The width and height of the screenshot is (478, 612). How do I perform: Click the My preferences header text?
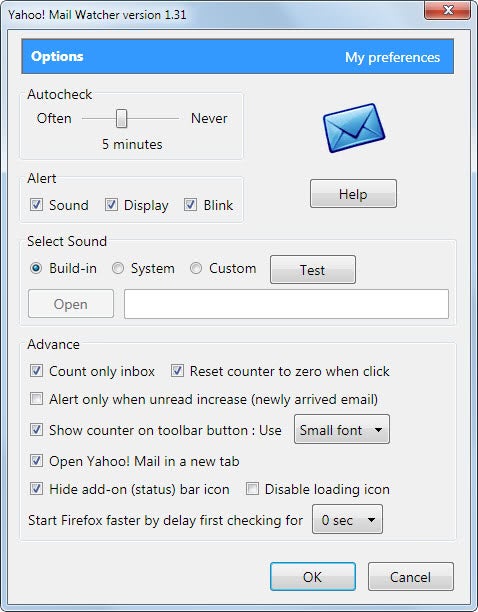pos(392,57)
